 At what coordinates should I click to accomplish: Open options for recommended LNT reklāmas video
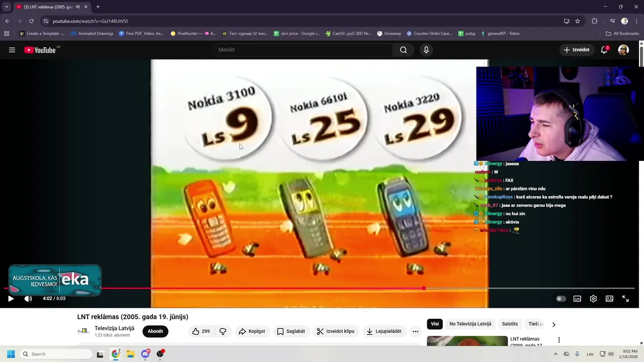pyautogui.click(x=558, y=340)
